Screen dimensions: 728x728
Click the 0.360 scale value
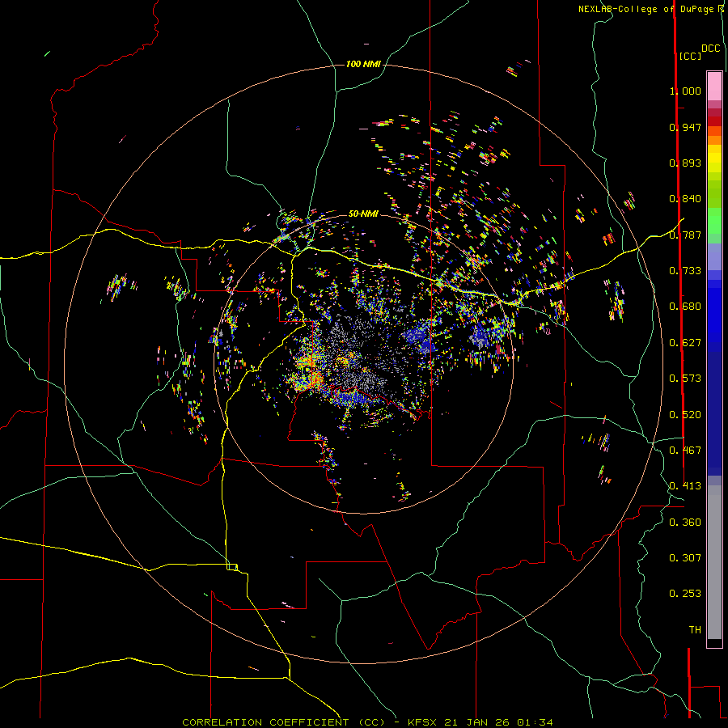(x=685, y=523)
